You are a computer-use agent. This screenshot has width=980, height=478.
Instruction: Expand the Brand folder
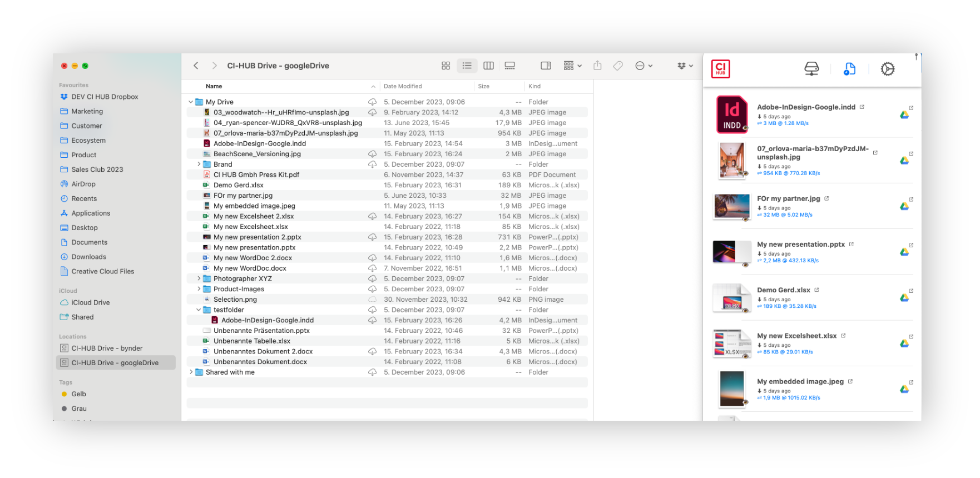point(199,165)
